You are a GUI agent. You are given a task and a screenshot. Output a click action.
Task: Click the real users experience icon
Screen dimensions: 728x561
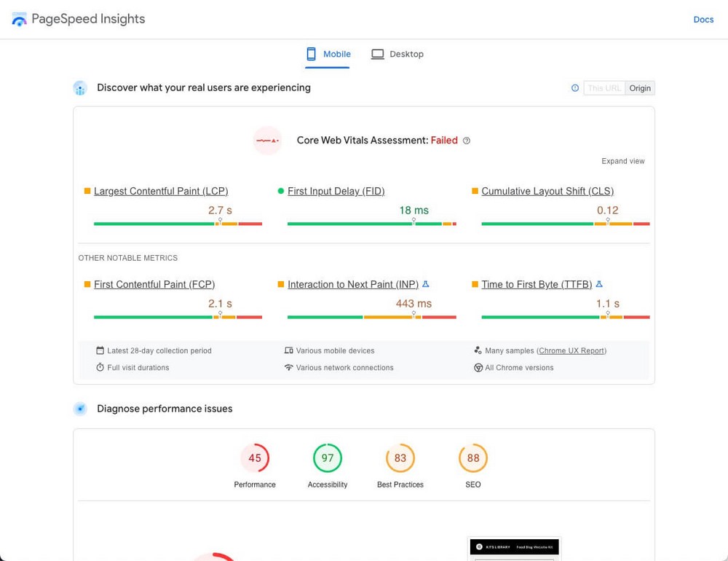tap(80, 88)
